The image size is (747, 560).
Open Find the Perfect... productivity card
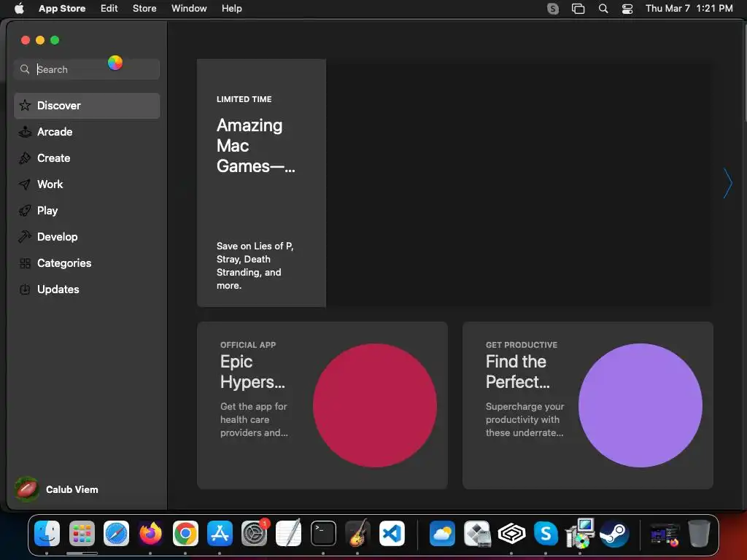point(587,405)
